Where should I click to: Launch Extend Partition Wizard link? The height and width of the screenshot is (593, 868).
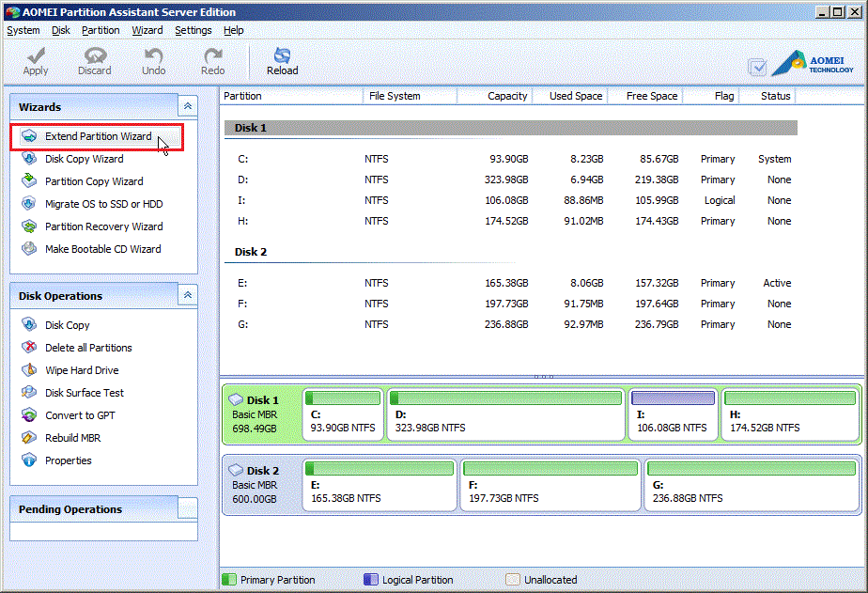[99, 136]
